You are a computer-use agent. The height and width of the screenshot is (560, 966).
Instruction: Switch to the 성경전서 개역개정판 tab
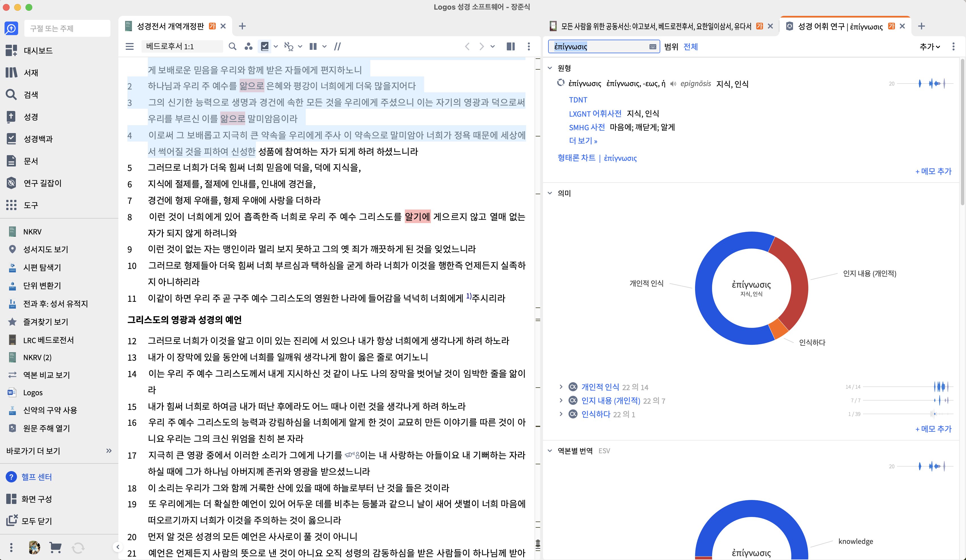coord(170,26)
